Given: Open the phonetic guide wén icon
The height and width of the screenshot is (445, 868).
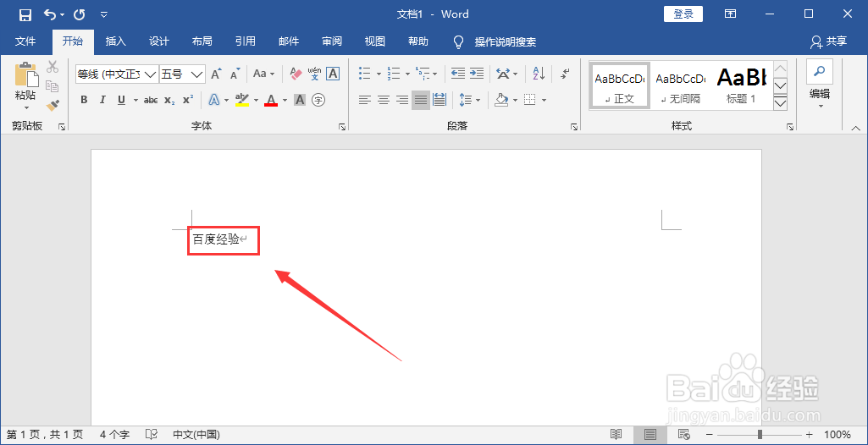Looking at the screenshot, I should click(x=314, y=74).
